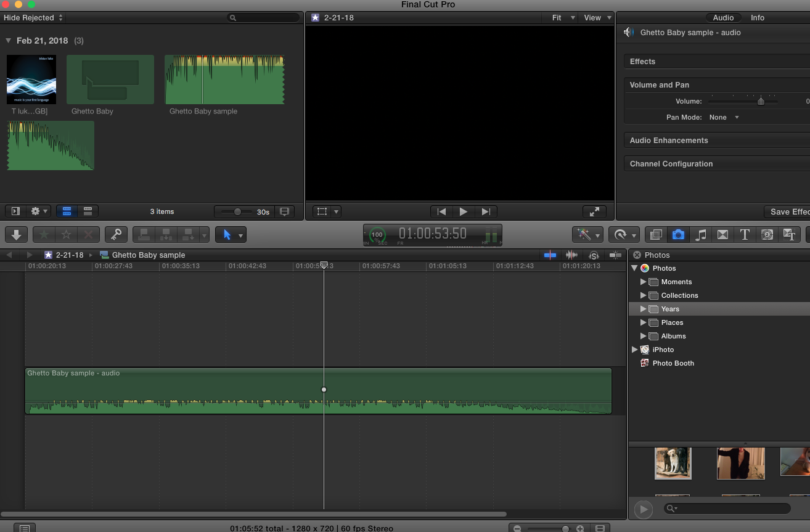Open the Retime speed menu
The width and height of the screenshot is (810, 532).
624,234
